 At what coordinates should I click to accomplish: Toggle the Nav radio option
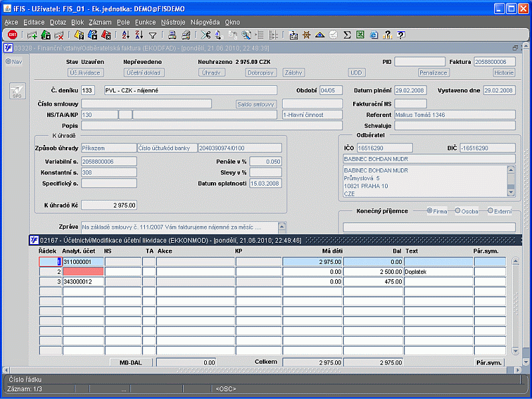9,62
